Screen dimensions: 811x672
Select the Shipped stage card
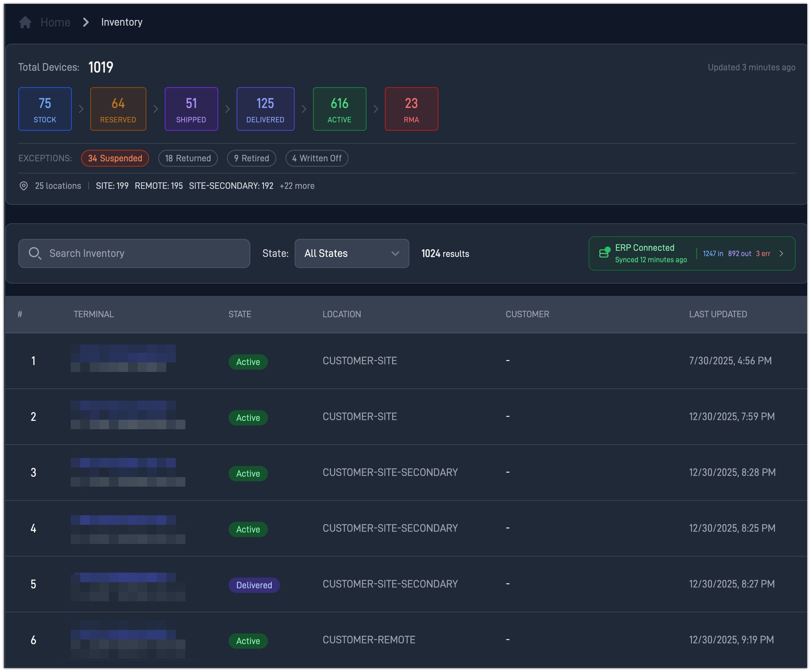point(191,109)
